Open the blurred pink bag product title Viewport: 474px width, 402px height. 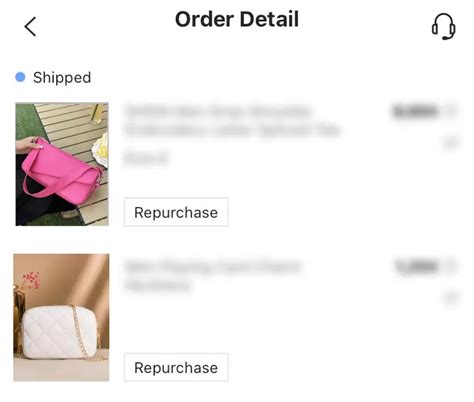(x=232, y=120)
